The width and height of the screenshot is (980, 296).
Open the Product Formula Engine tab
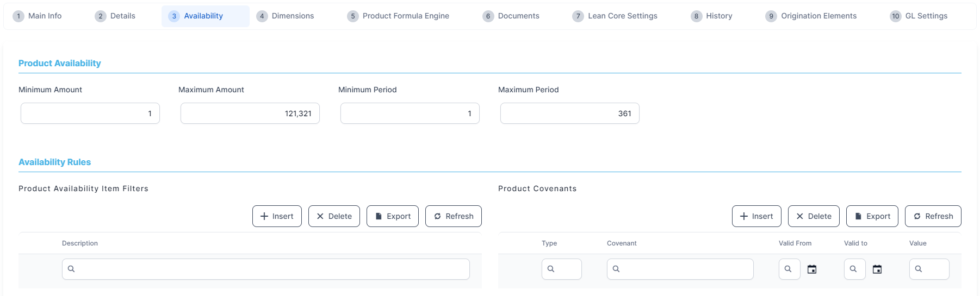coord(398,16)
